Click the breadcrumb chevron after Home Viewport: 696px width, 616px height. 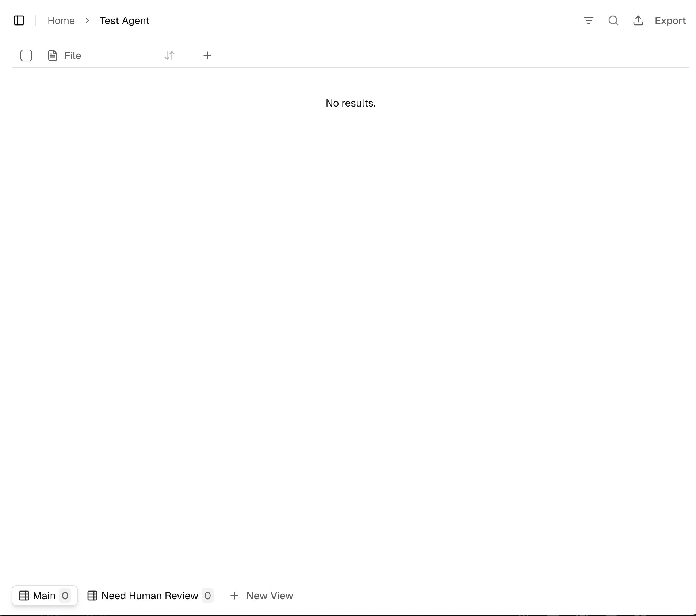coord(87,20)
